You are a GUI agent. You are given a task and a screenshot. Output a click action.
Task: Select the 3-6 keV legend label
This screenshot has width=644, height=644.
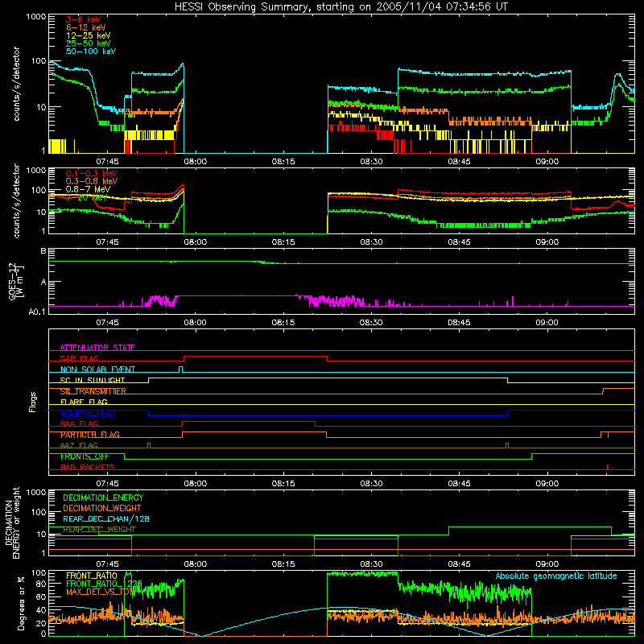pyautogui.click(x=83, y=19)
